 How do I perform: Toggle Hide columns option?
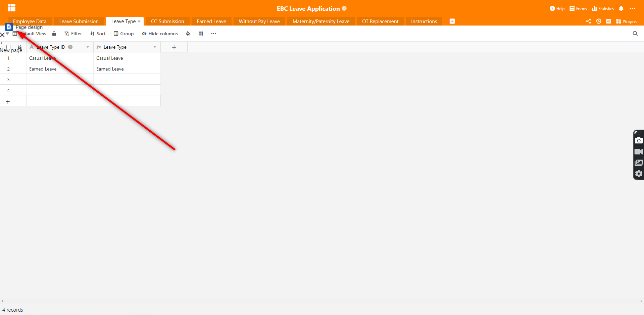click(160, 34)
